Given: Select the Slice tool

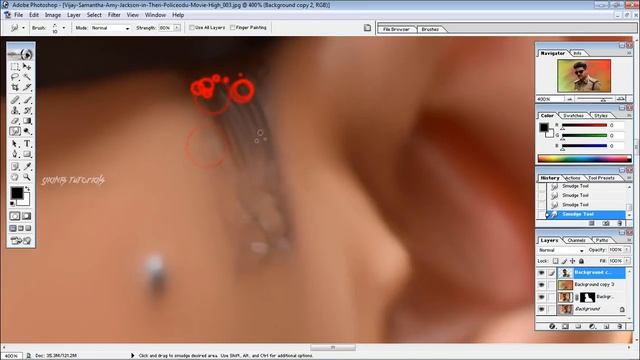Looking at the screenshot, I should (27, 87).
